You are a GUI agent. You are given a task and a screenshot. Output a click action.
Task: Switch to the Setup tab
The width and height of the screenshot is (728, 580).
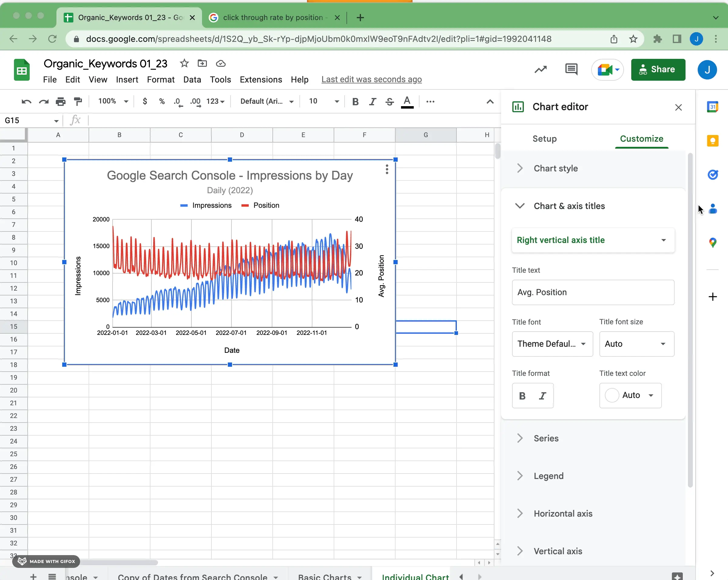click(544, 139)
